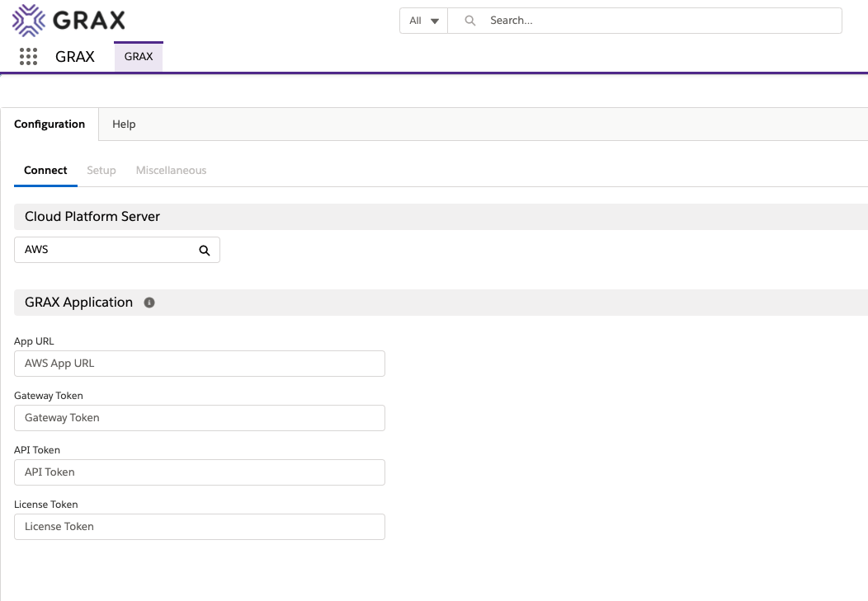Open the Miscellaneous sub-tab
The width and height of the screenshot is (868, 601).
[x=171, y=171]
